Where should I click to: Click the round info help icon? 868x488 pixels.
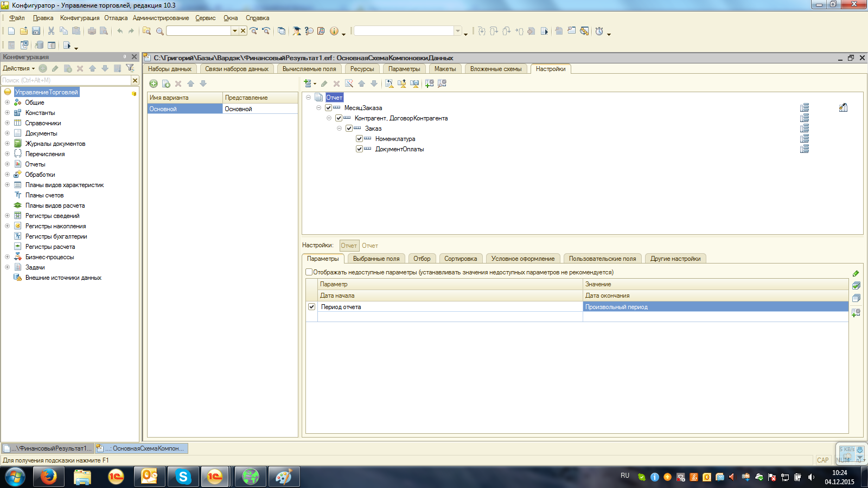pyautogui.click(x=334, y=31)
